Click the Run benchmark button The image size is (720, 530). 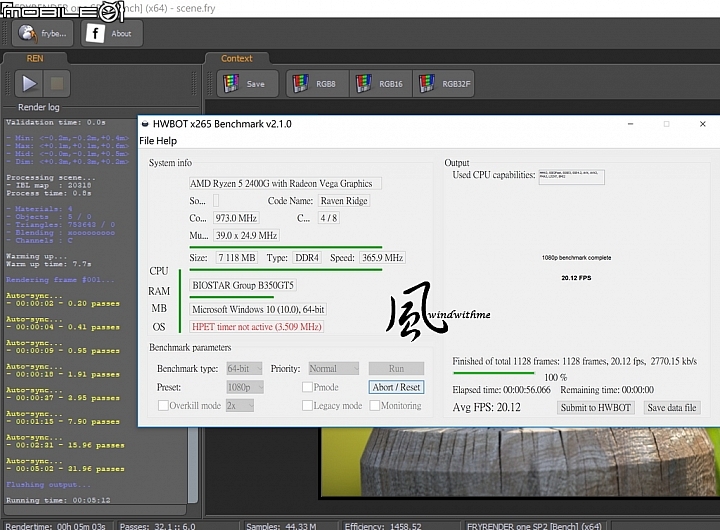[x=396, y=369]
